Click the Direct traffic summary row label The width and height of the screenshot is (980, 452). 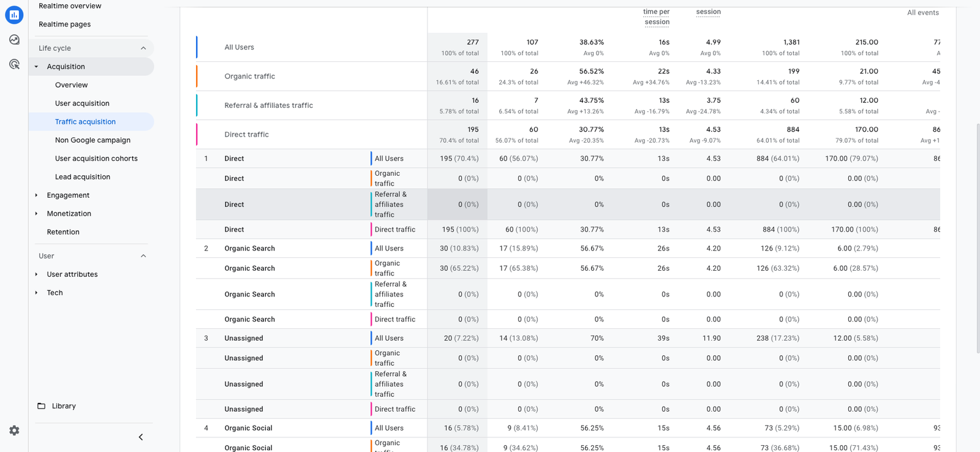[247, 135]
